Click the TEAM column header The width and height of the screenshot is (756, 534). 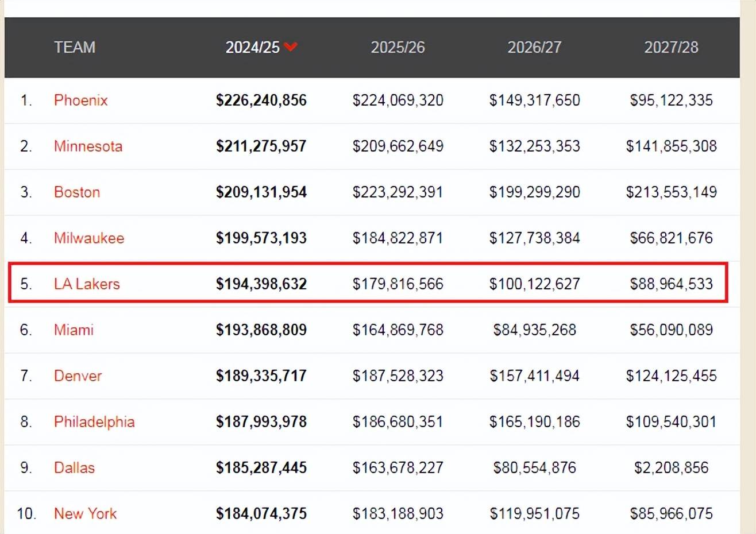[x=75, y=47]
